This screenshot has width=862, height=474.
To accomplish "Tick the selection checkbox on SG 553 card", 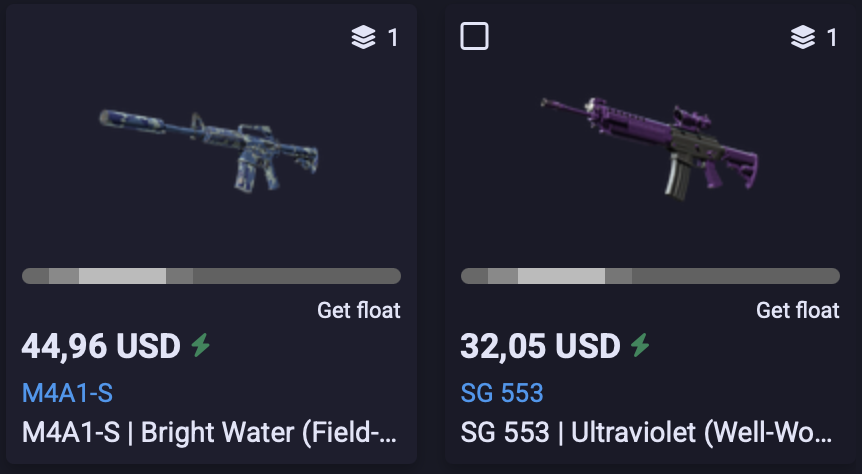I will (x=474, y=36).
